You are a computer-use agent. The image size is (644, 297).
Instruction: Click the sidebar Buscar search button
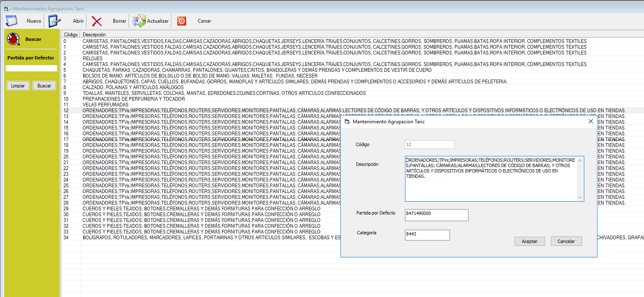coord(44,86)
